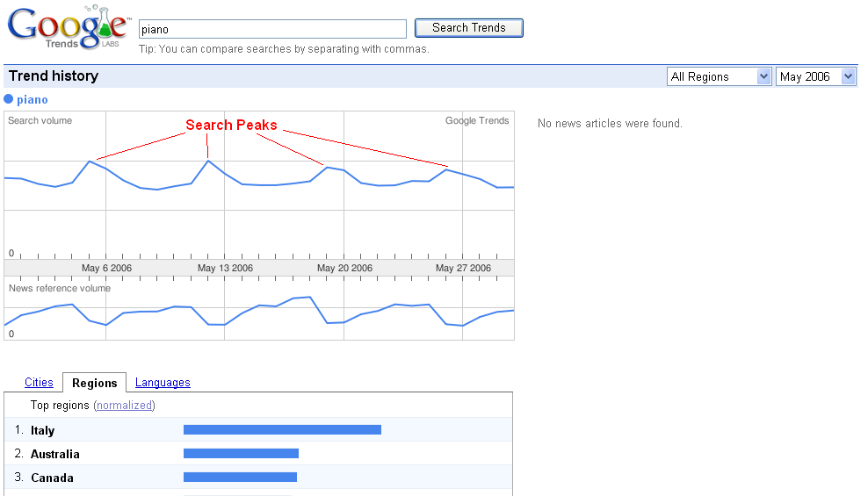Click the blue bar for Australia
Viewport: 868px width, 496px height.
pyautogui.click(x=241, y=454)
